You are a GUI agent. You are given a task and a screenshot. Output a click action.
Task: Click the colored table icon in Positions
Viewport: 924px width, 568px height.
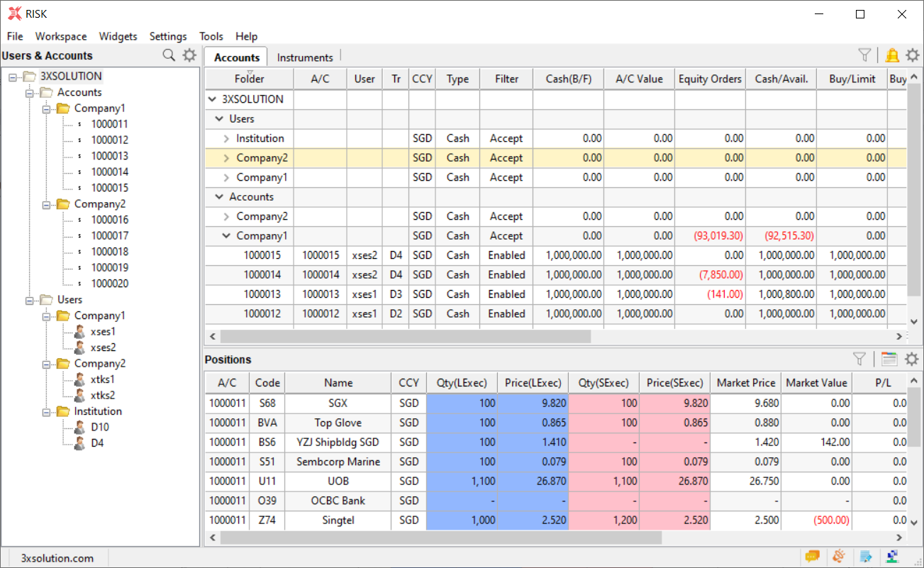pyautogui.click(x=889, y=360)
